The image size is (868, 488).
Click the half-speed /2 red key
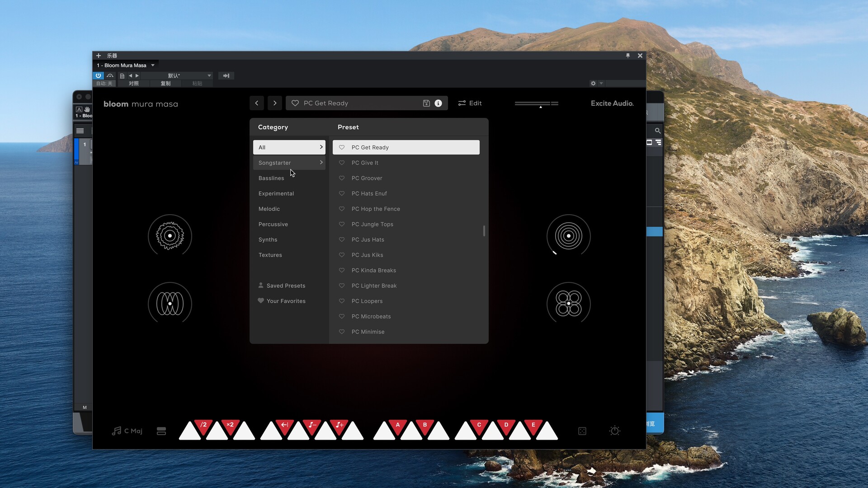(x=203, y=425)
